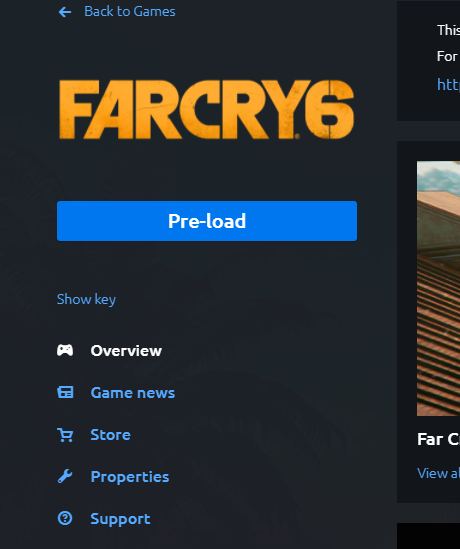Click the shopping cart Store icon
Viewport: 460px width, 549px height.
[65, 435]
